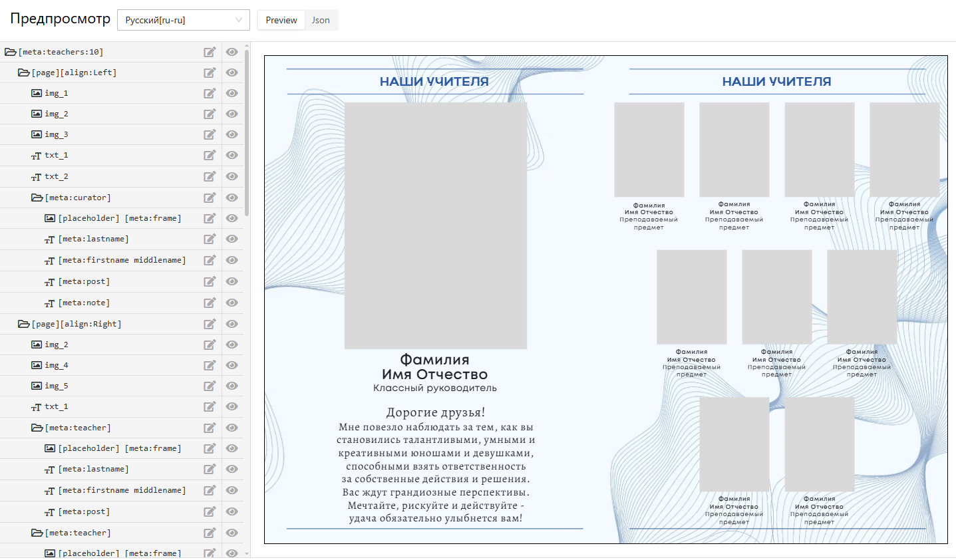Select the [page][align:Right] tree item
The height and width of the screenshot is (560, 956).
point(77,324)
